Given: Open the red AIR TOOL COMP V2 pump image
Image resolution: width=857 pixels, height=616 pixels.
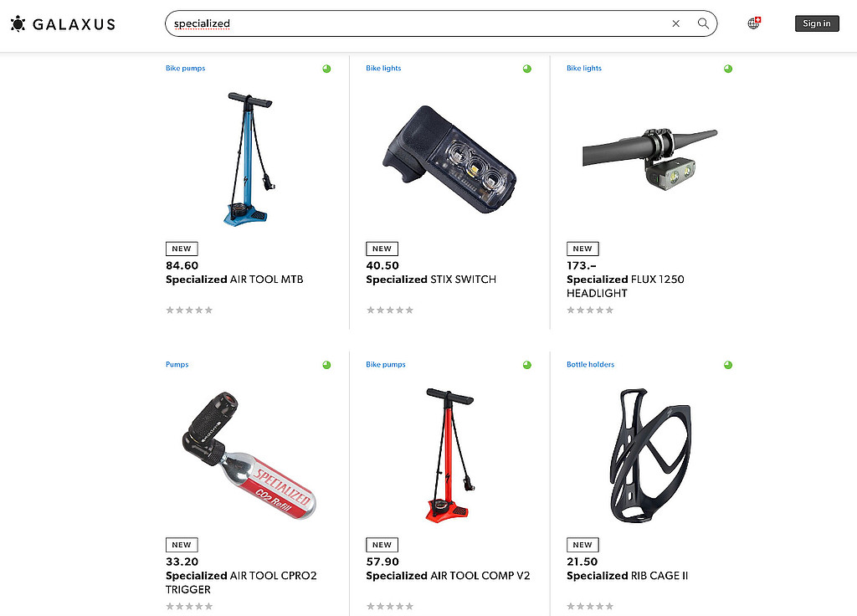Looking at the screenshot, I should [449, 455].
